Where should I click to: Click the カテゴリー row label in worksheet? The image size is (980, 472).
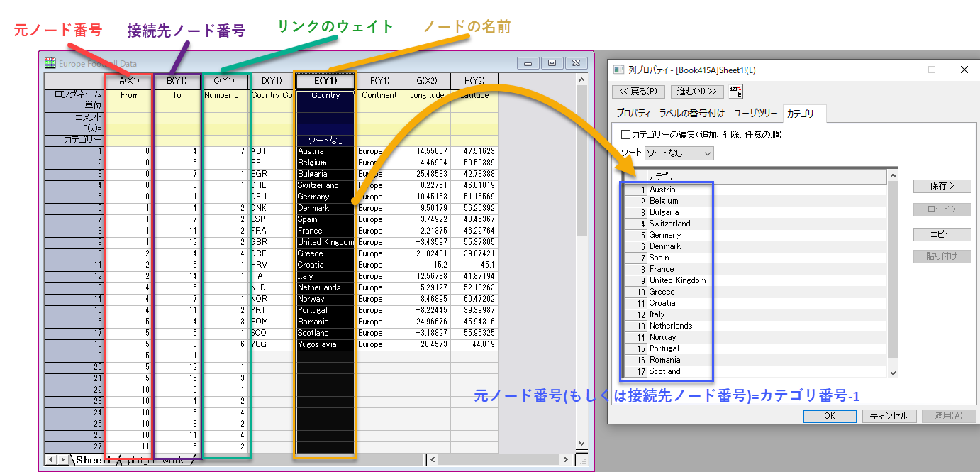point(74,140)
